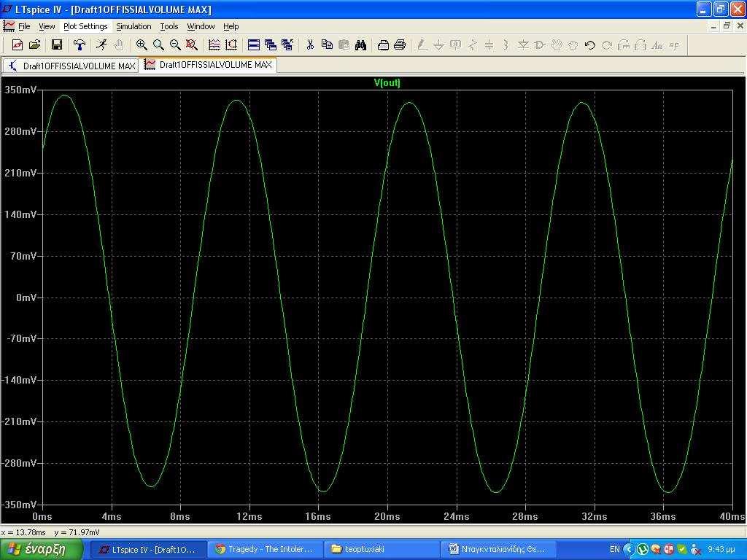Image resolution: width=747 pixels, height=560 pixels.
Task: Open the Window menu
Action: click(201, 26)
